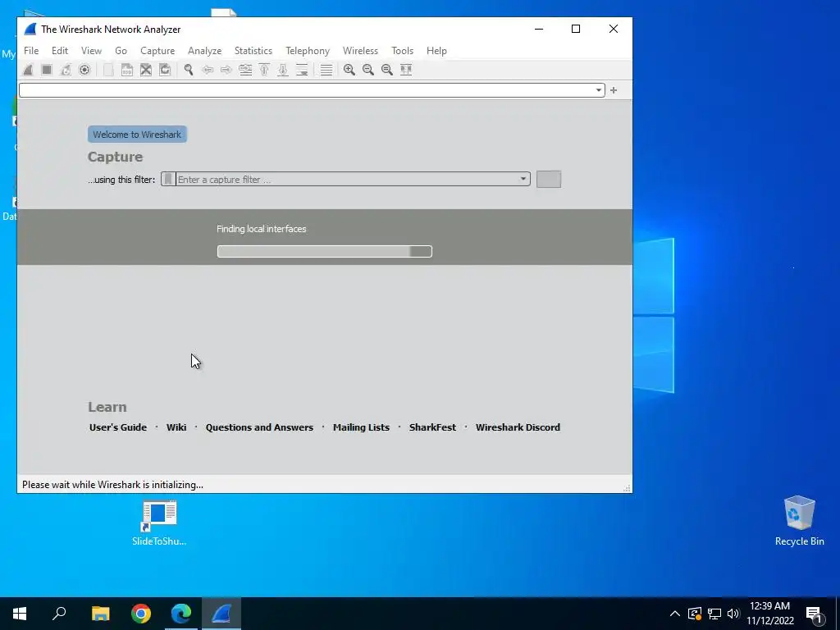Open the Mailing Lists link
840x630 pixels.
[x=361, y=427]
